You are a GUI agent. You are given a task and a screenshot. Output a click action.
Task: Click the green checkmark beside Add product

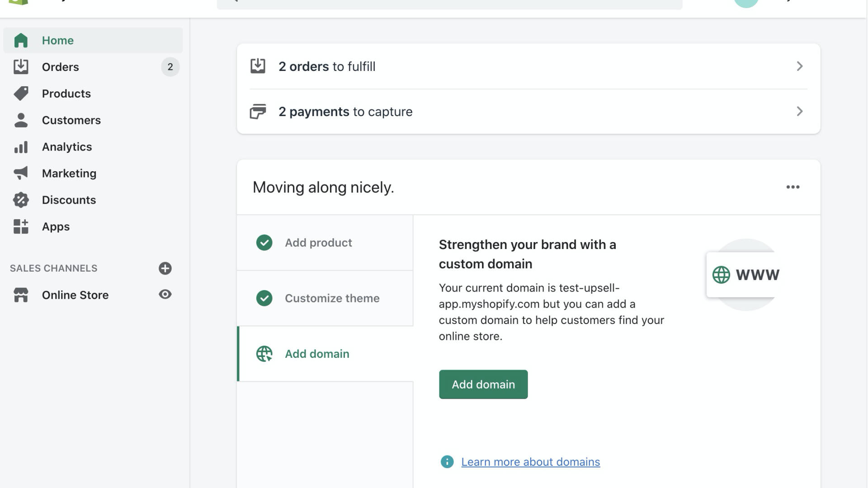[x=264, y=243]
